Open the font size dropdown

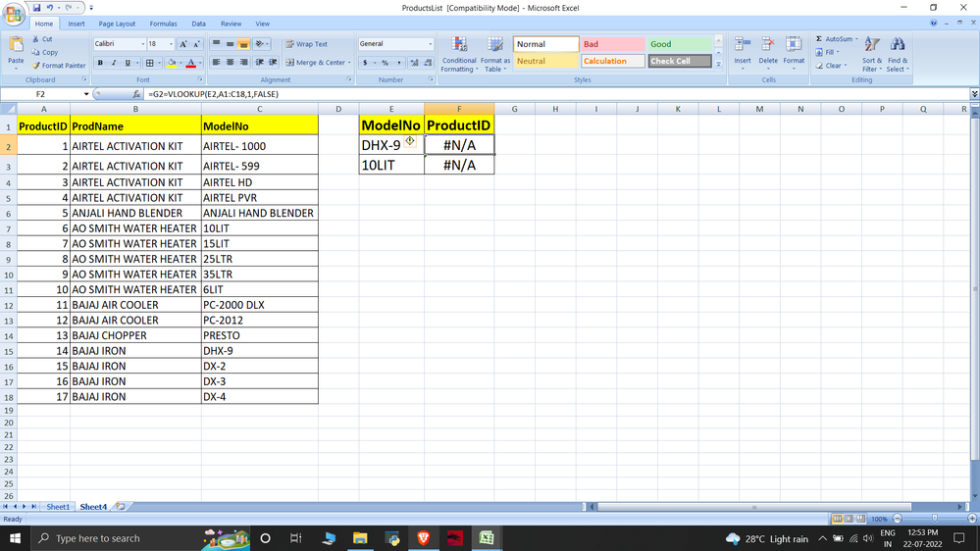point(171,44)
